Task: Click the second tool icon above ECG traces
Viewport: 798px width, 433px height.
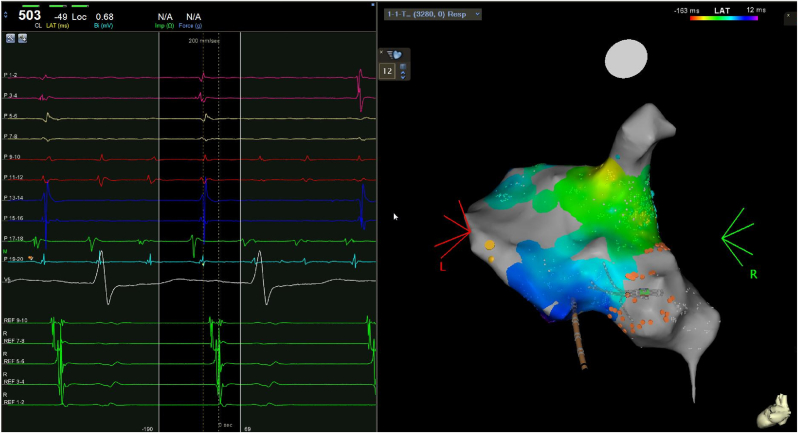Action: [21, 38]
